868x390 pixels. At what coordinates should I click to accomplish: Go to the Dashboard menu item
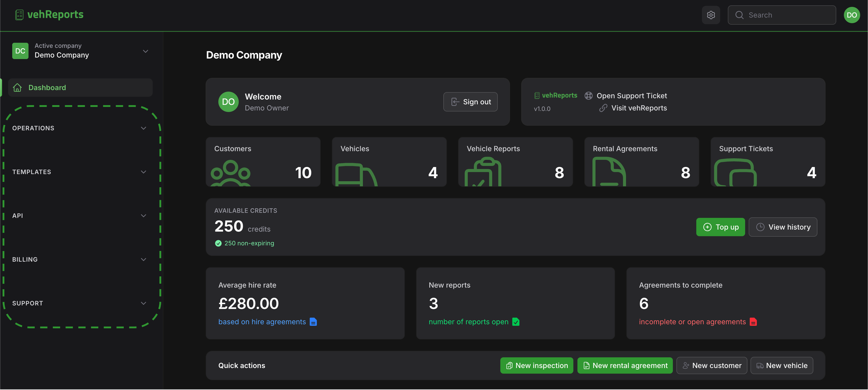coord(80,88)
